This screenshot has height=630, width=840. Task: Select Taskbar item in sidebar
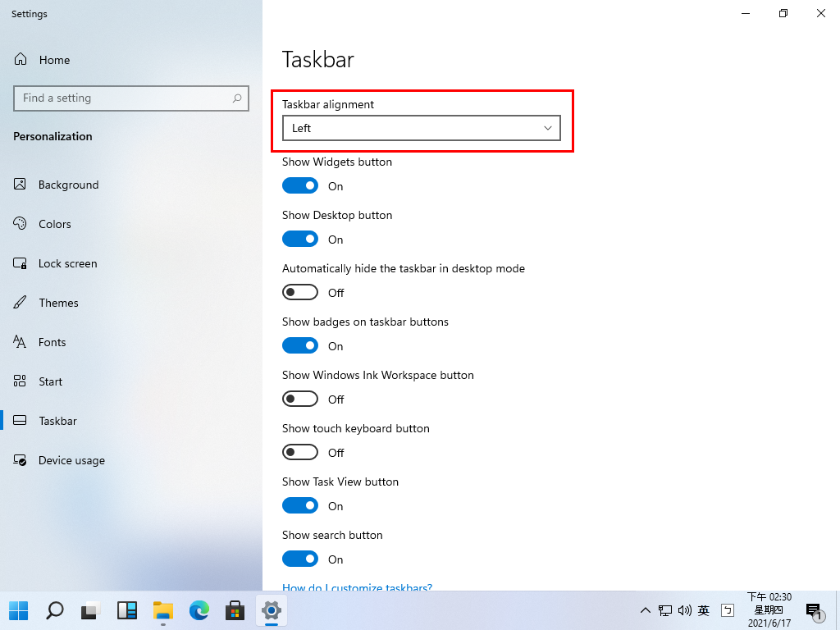(131, 421)
